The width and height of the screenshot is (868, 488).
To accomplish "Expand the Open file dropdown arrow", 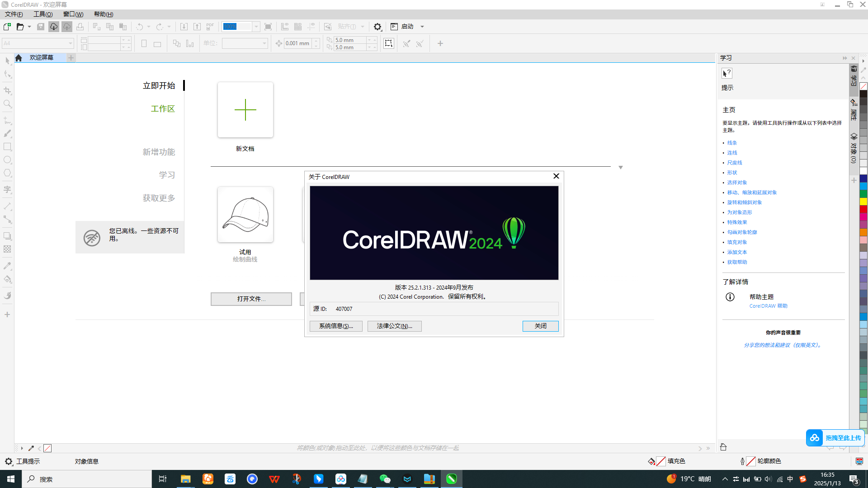I will pyautogui.click(x=29, y=27).
